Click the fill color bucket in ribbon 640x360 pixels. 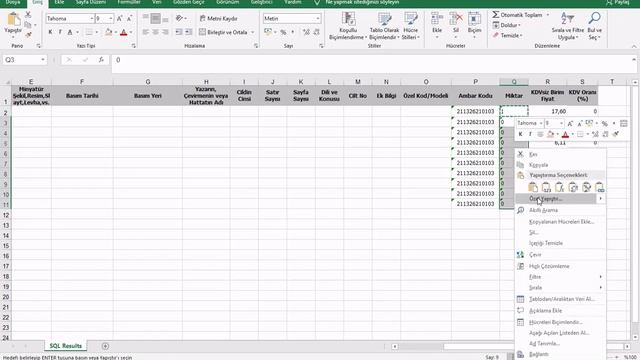pos(108,32)
